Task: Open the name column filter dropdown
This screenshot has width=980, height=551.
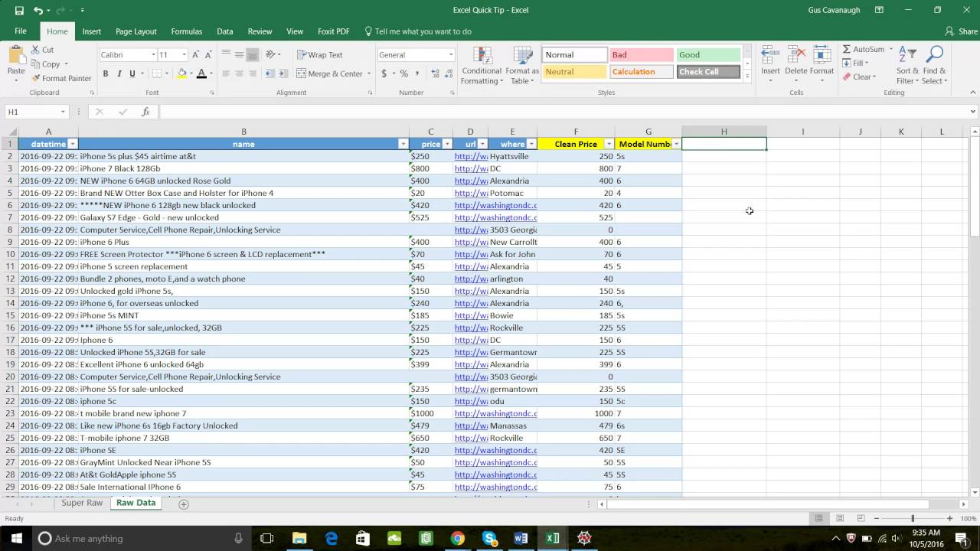Action: point(403,144)
